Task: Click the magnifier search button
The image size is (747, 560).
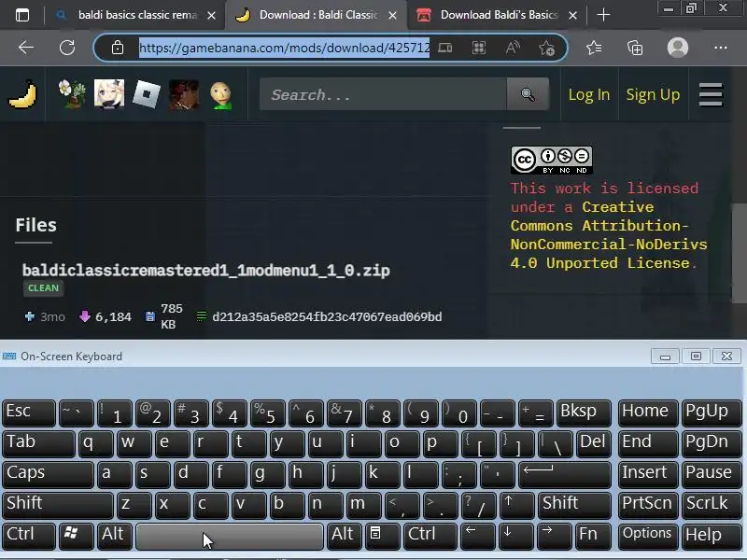Action: (x=528, y=94)
